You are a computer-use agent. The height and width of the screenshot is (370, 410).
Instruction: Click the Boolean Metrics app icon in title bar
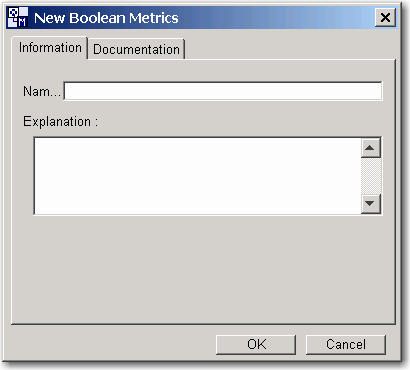point(18,17)
